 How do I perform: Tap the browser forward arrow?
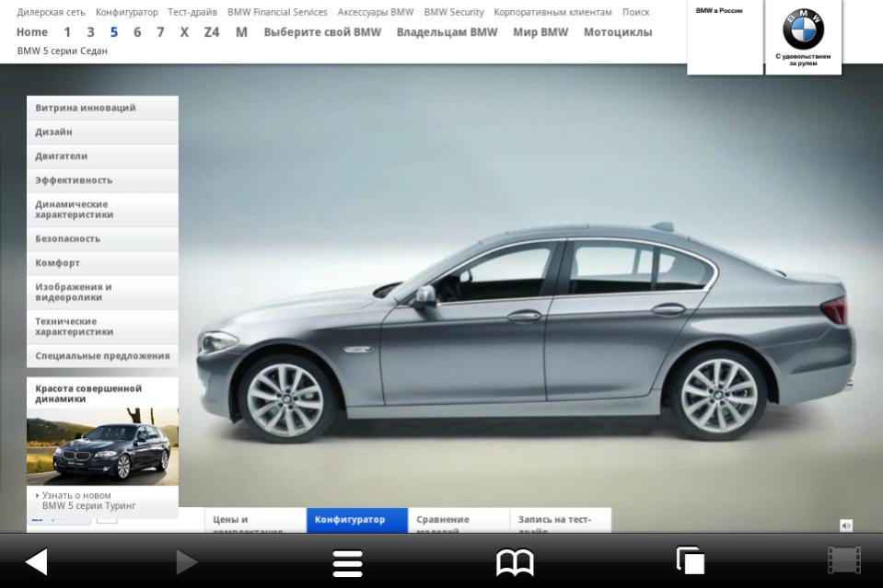(x=186, y=561)
